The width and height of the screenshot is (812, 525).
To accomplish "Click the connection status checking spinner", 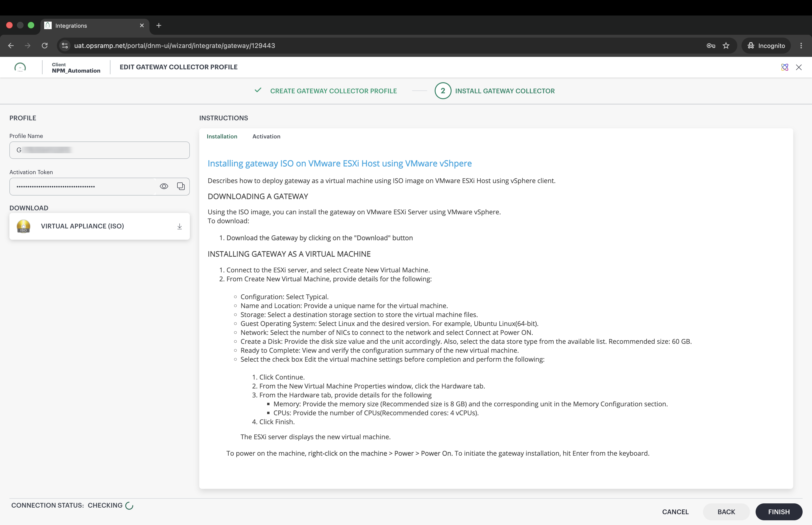I will point(129,505).
